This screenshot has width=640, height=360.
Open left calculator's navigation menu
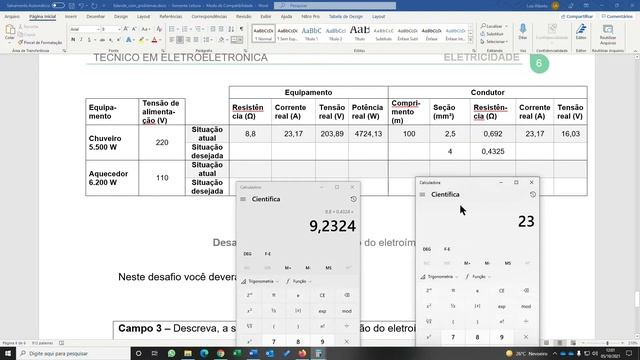pos(243,199)
